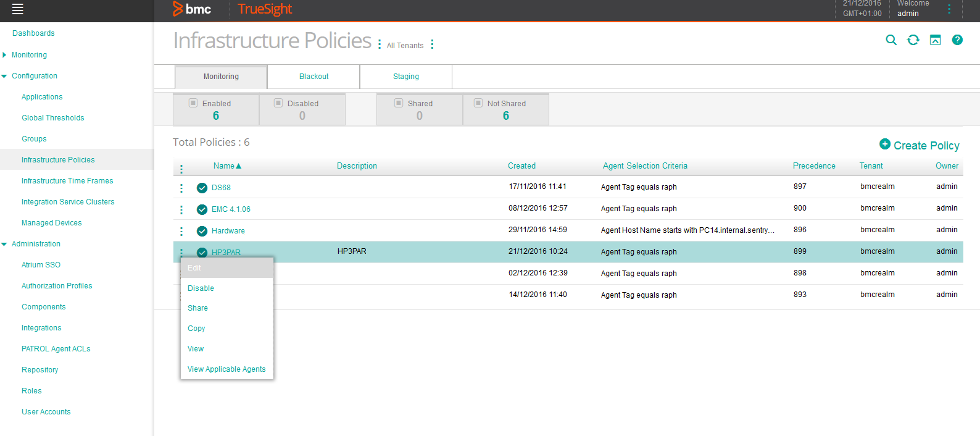
Task: Switch to the Monitoring tab
Action: click(221, 77)
